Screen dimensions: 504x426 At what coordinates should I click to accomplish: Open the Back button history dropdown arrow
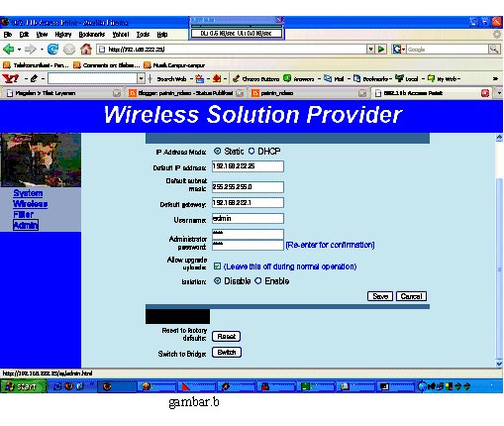click(19, 50)
